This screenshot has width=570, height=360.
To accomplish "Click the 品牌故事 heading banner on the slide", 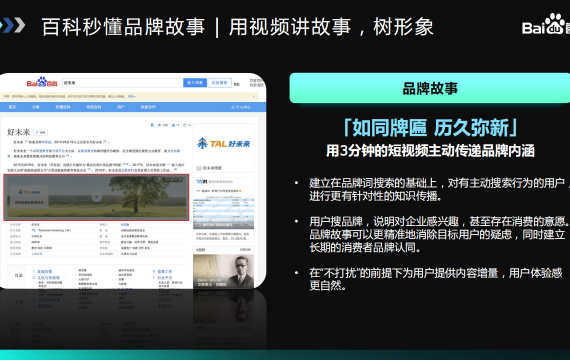I will (x=430, y=88).
